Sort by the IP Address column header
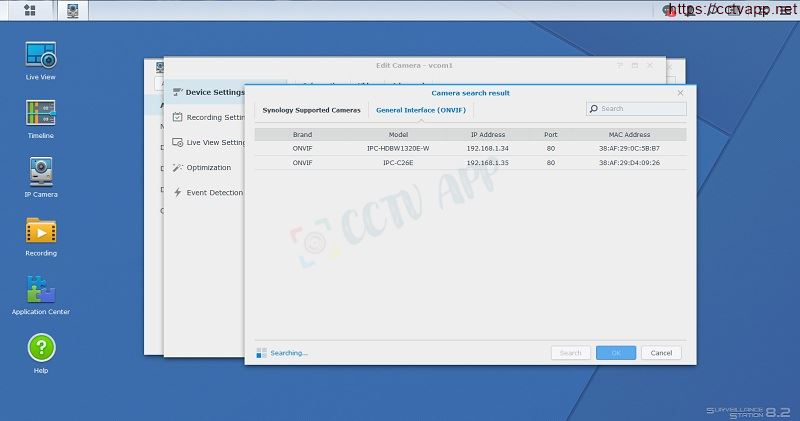 click(488, 134)
